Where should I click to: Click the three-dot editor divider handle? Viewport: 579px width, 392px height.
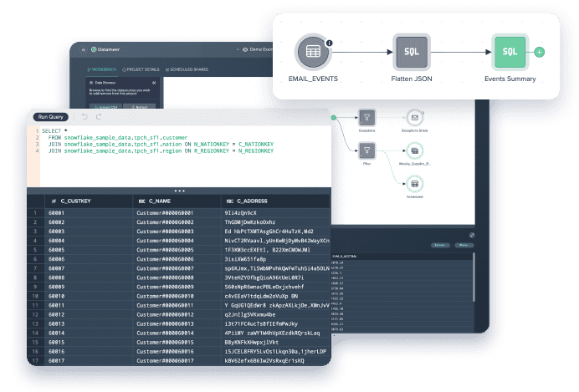click(179, 191)
